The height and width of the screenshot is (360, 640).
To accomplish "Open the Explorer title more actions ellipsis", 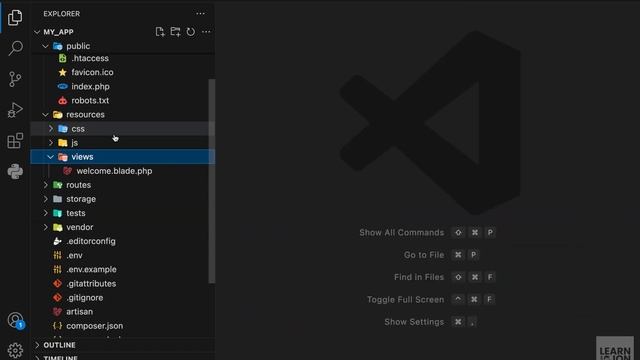I will [x=200, y=13].
